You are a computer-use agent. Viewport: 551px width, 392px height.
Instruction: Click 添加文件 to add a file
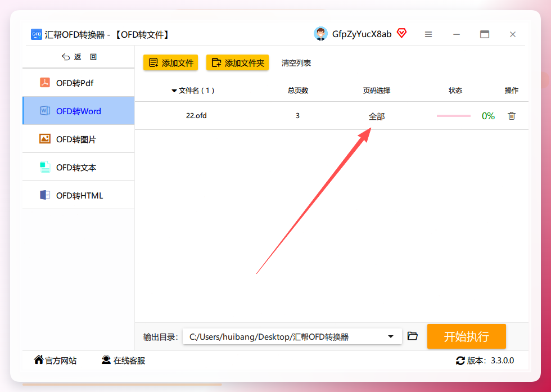171,62
